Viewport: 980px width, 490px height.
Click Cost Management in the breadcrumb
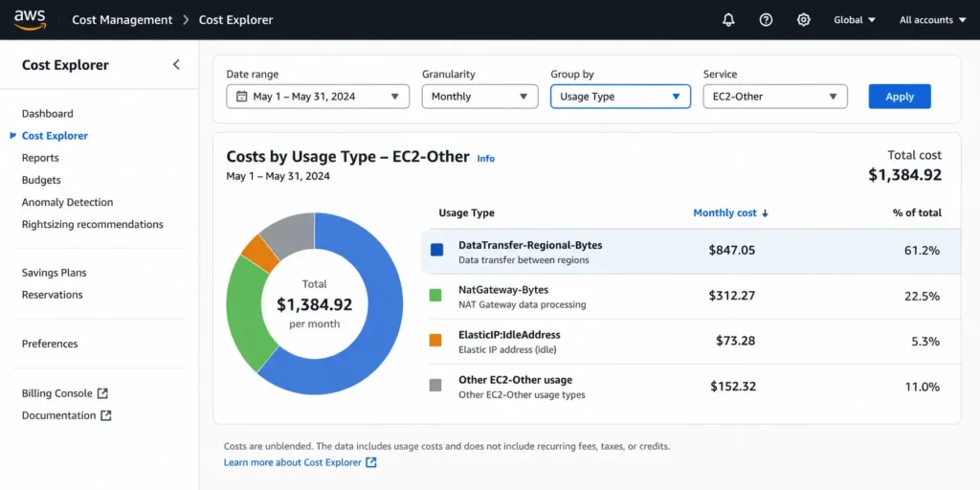tap(122, 20)
